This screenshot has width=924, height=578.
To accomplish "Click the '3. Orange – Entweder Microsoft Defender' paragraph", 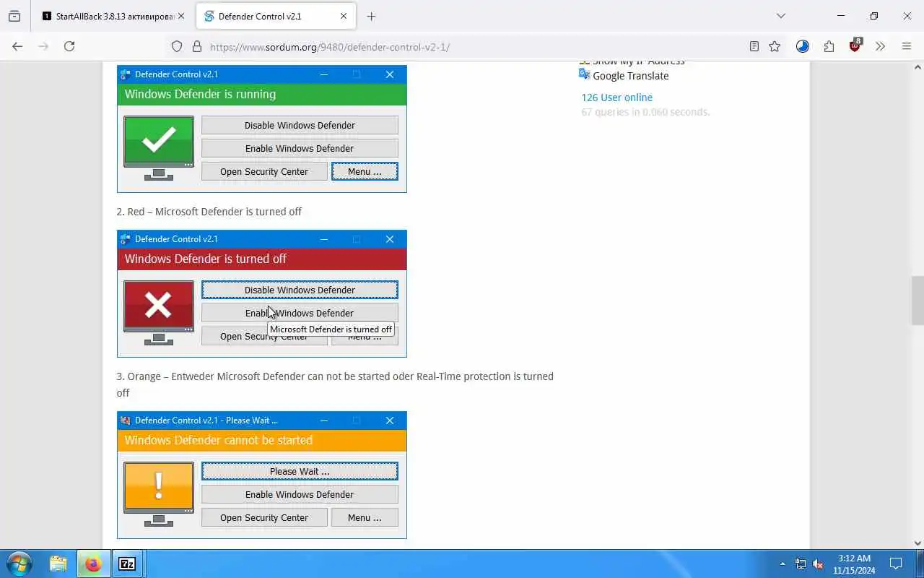I will point(335,384).
